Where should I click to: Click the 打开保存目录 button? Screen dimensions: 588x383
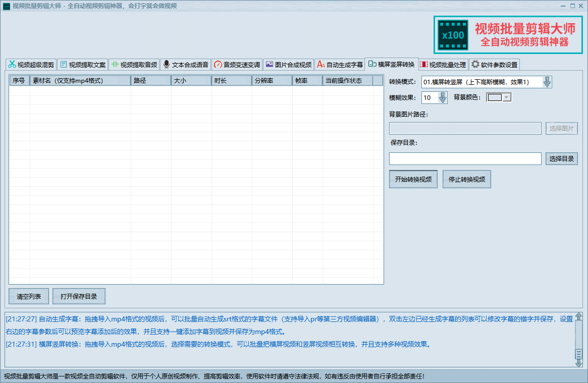coord(79,297)
